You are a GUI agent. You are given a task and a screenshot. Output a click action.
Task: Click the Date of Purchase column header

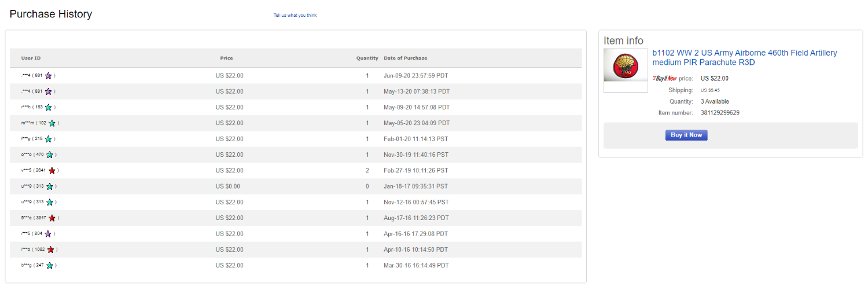405,58
